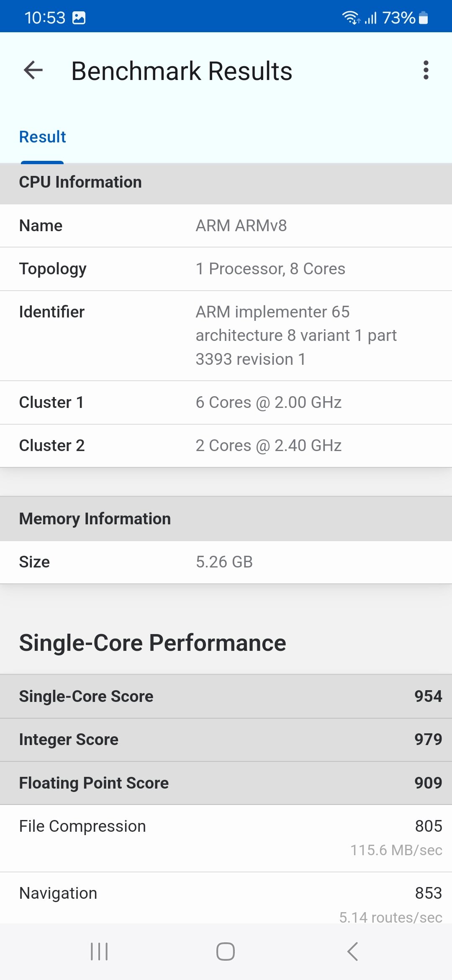Tap the CPU Name row

tap(226, 226)
